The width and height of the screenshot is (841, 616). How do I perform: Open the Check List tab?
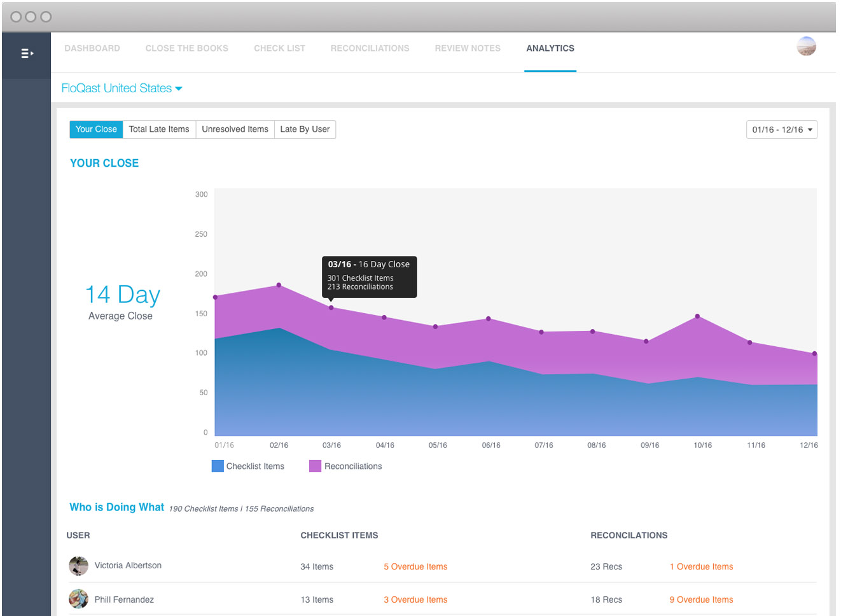click(279, 48)
